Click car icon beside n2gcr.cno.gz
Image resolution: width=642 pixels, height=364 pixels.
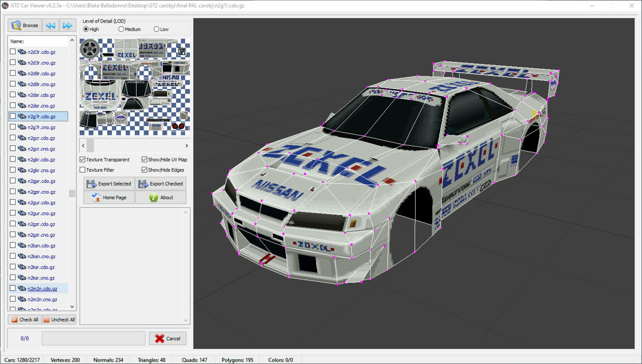(x=22, y=148)
